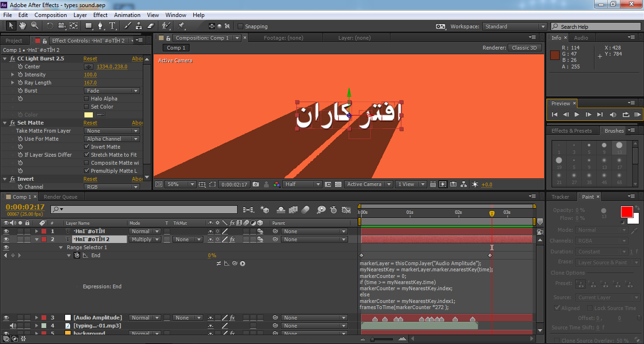The height and width of the screenshot is (344, 644).
Task: Select the Unified Camera tool
Action: coord(62,26)
